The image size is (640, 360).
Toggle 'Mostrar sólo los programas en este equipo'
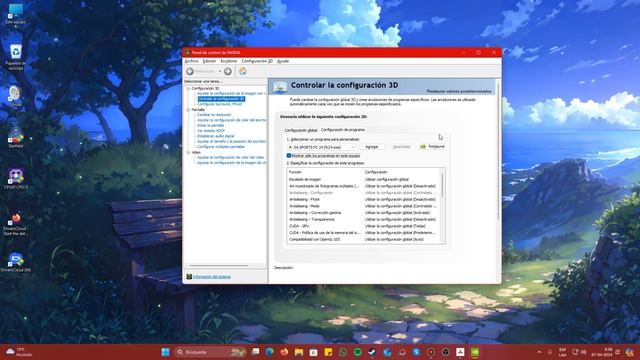(x=289, y=156)
